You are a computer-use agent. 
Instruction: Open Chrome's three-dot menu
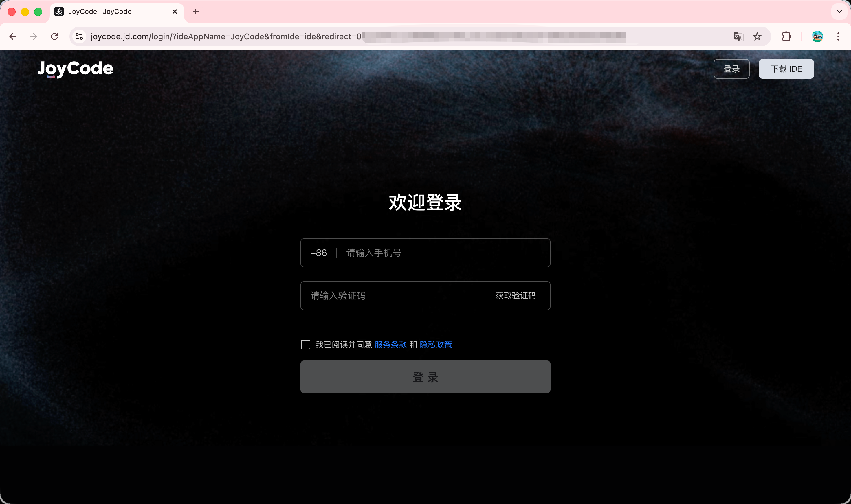(x=838, y=36)
